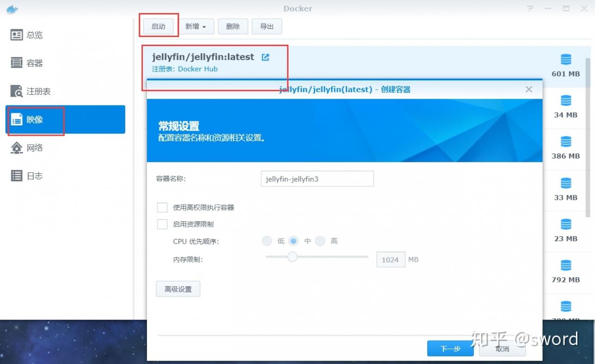Click the 总览 sidebar icon

pos(17,35)
